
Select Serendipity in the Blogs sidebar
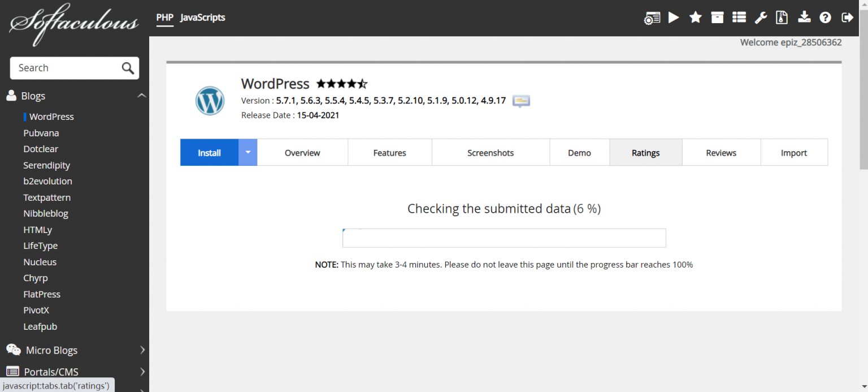point(47,165)
